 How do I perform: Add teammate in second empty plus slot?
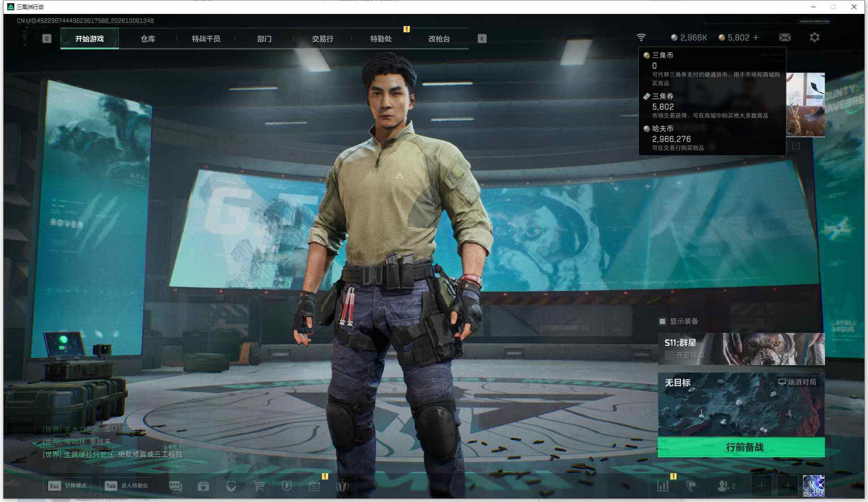click(787, 486)
